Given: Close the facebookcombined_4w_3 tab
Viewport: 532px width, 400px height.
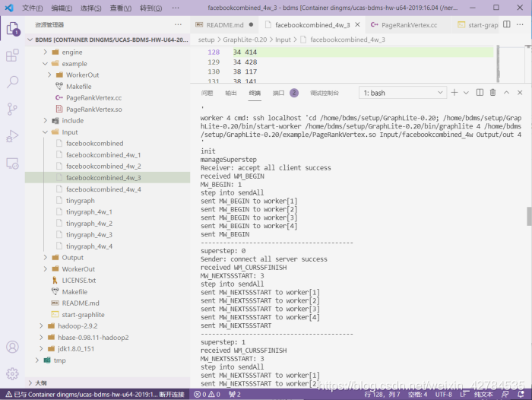Looking at the screenshot, I should (357, 25).
